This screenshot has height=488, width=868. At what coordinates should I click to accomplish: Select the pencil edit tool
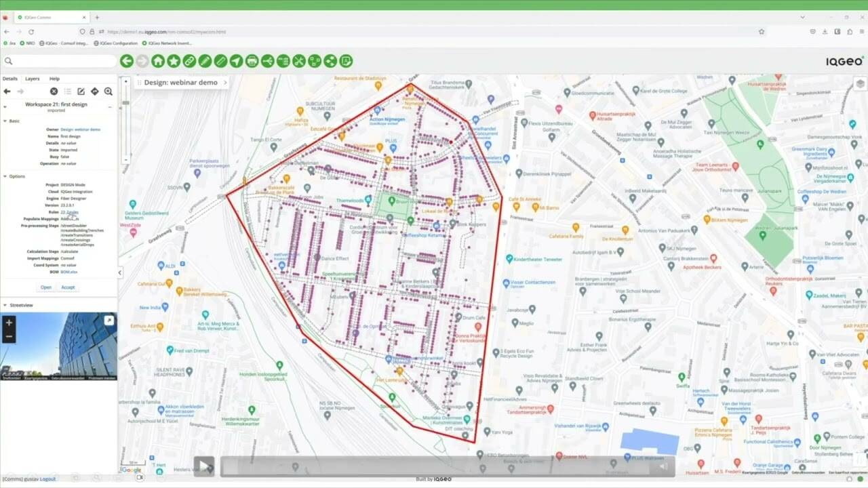pyautogui.click(x=205, y=61)
